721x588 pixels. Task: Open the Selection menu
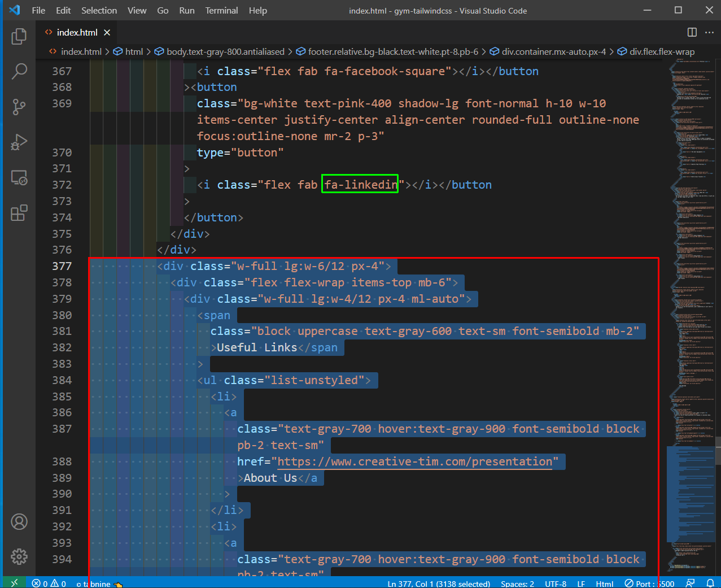99,10
